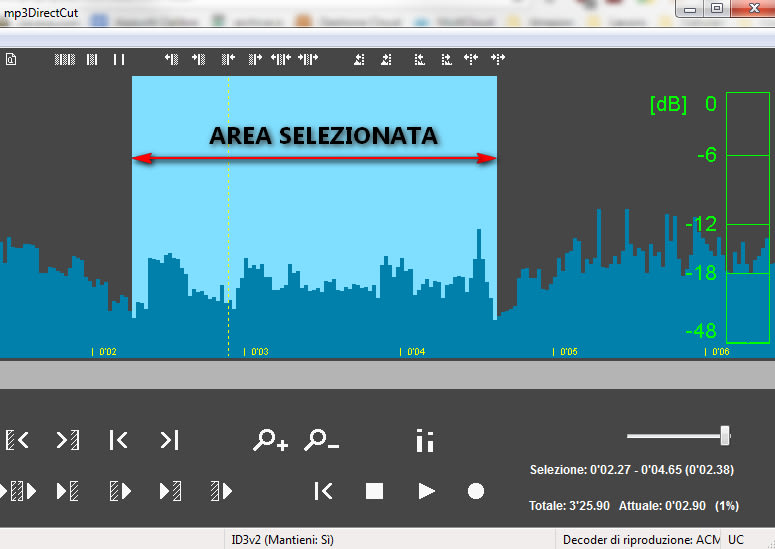
Task: Click the dotted-line icon with two right-pointing arrows
Action: tap(498, 59)
